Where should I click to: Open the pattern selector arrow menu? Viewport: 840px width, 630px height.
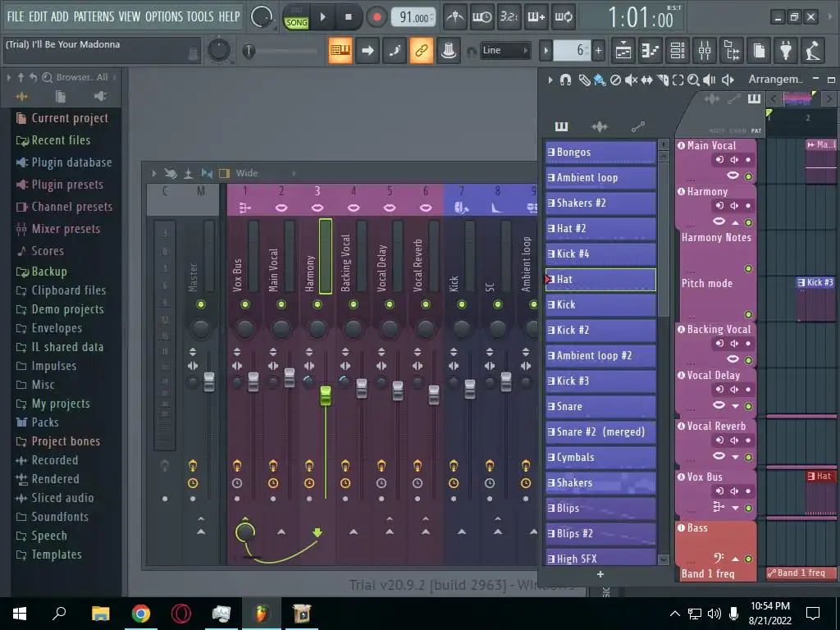pyautogui.click(x=546, y=51)
